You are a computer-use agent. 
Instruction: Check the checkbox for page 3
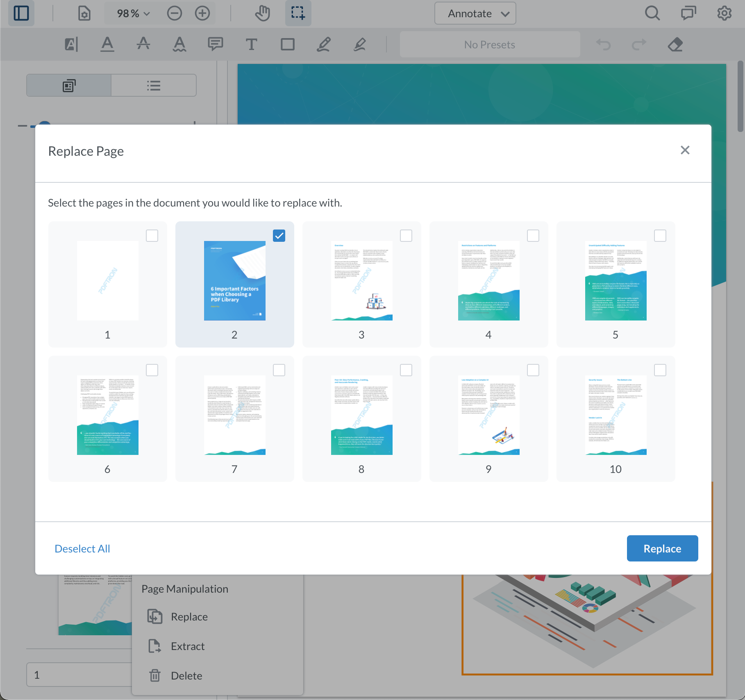coord(406,236)
